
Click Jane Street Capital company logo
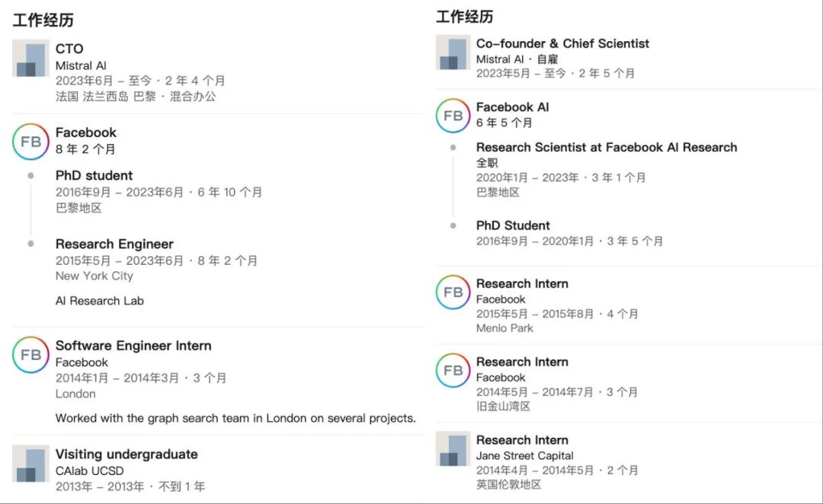pos(453,448)
